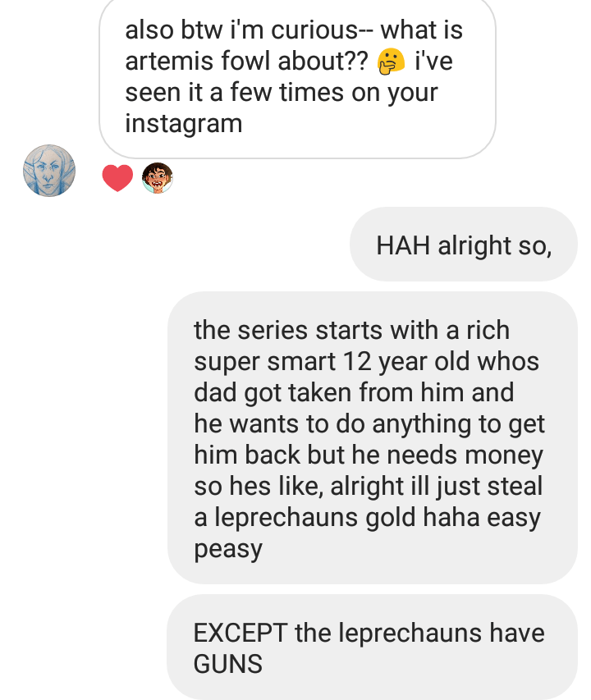Click the word 'peasy' in the long message
Screen dimensions: 591x700
228,549
